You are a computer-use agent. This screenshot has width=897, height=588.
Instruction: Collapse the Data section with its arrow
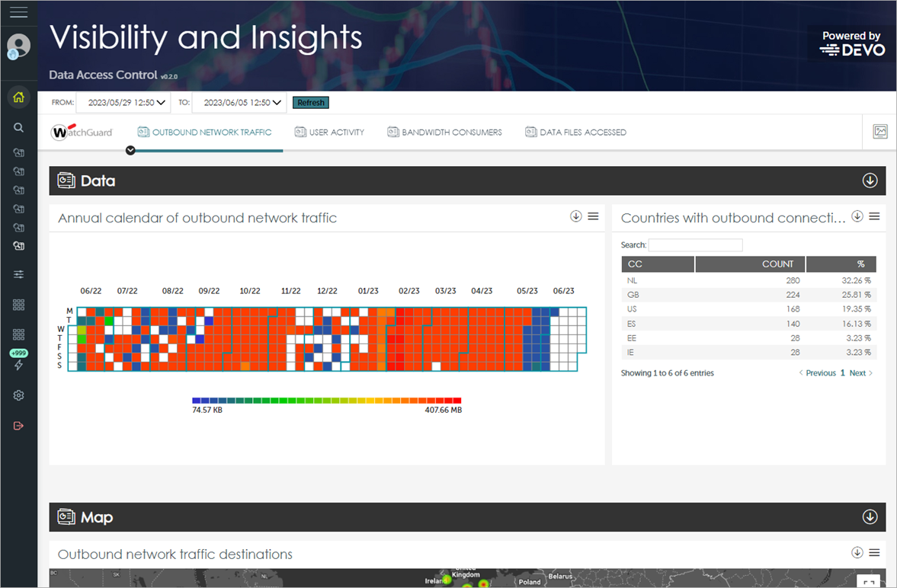pos(870,181)
